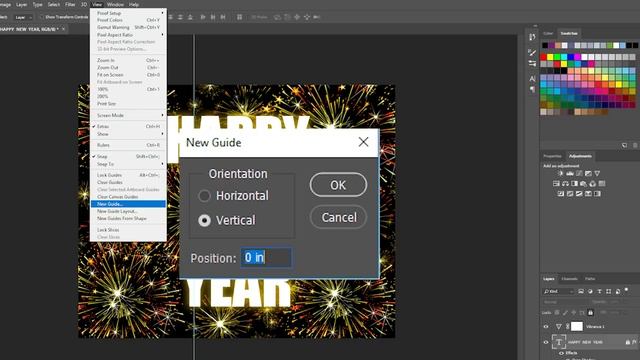Expand the Proof Setup submenu
This screenshot has height=360, width=640.
[128, 13]
